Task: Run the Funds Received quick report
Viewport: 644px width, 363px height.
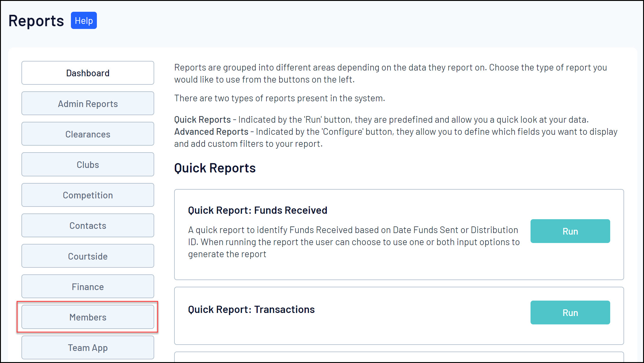Action: (570, 231)
